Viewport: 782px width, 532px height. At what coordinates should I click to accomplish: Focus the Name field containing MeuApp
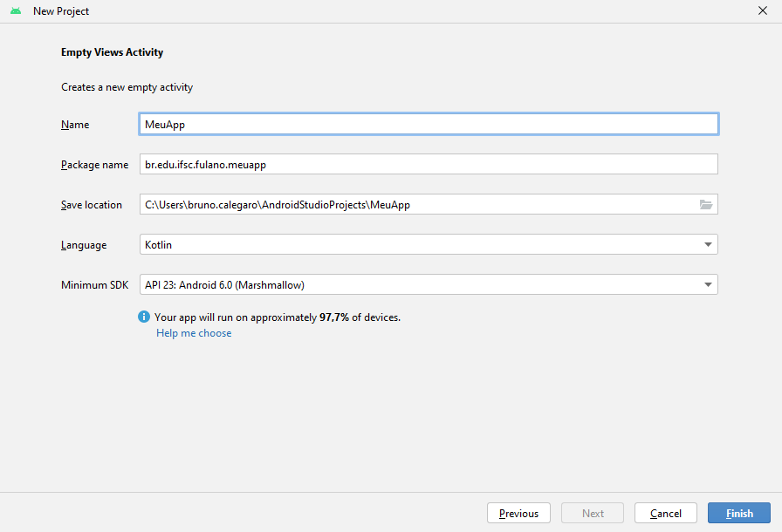point(428,125)
